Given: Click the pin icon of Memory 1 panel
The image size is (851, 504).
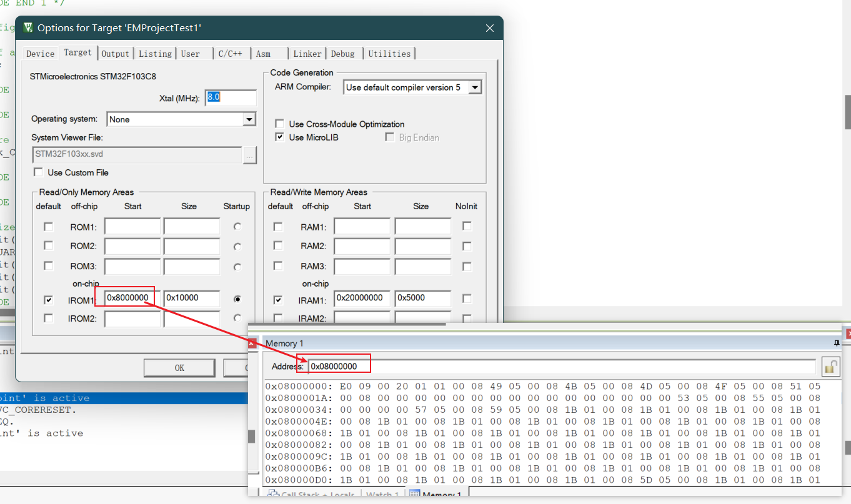Looking at the screenshot, I should point(837,343).
